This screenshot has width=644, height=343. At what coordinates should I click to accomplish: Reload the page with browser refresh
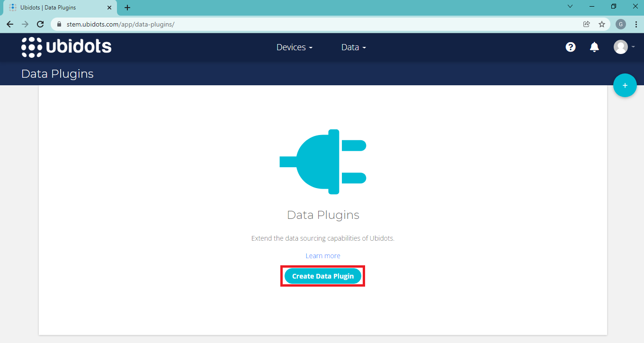pyautogui.click(x=40, y=24)
